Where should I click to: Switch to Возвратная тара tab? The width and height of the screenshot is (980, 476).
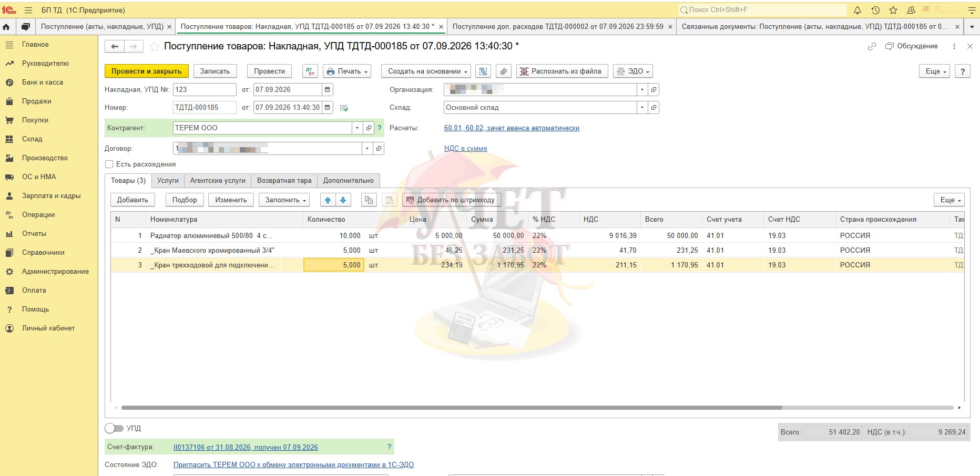(x=284, y=181)
